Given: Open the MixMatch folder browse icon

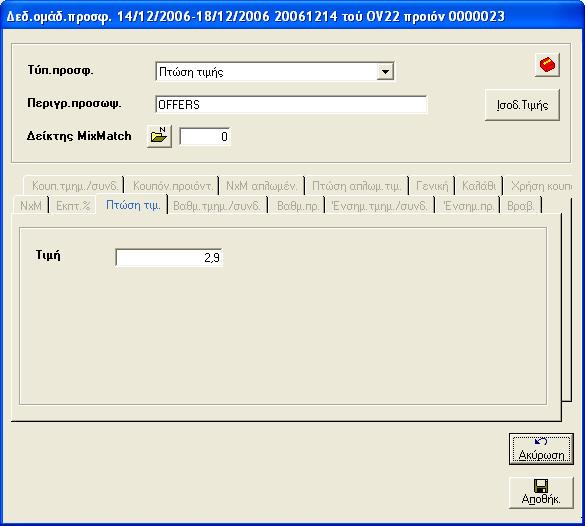Looking at the screenshot, I should click(159, 136).
